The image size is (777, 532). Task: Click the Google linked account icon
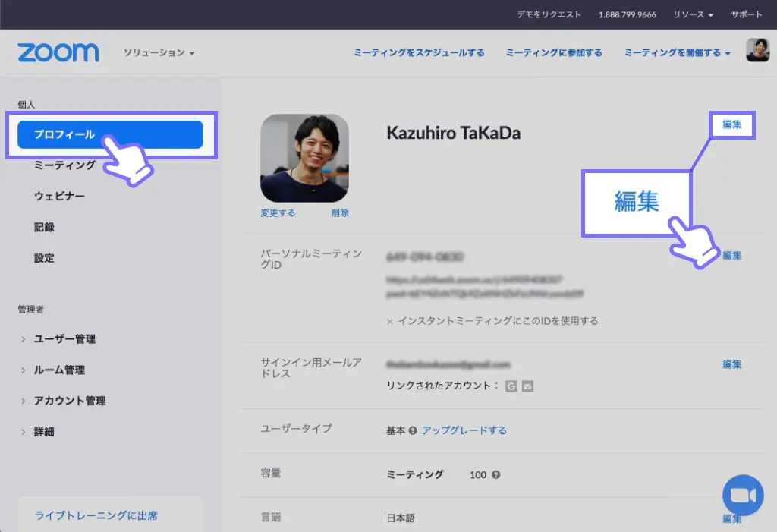point(511,386)
